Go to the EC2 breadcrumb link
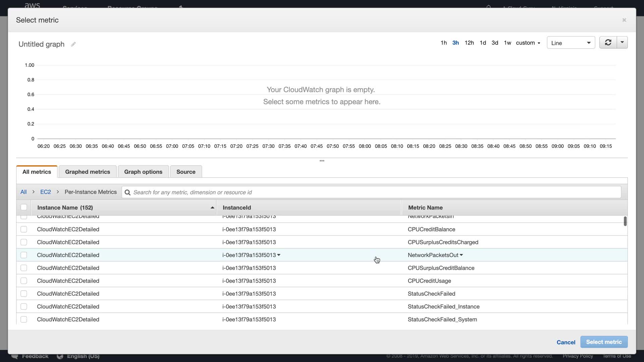The width and height of the screenshot is (644, 362). [x=46, y=192]
